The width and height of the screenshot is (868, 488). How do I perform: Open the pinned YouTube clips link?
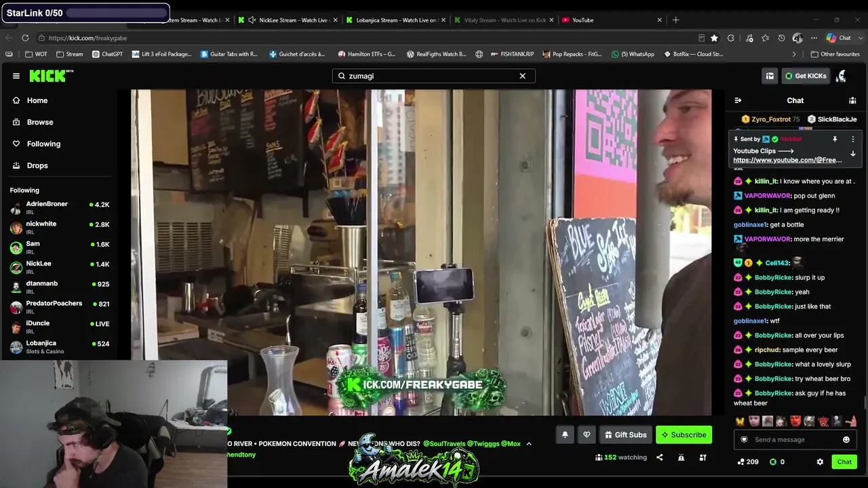pos(787,160)
